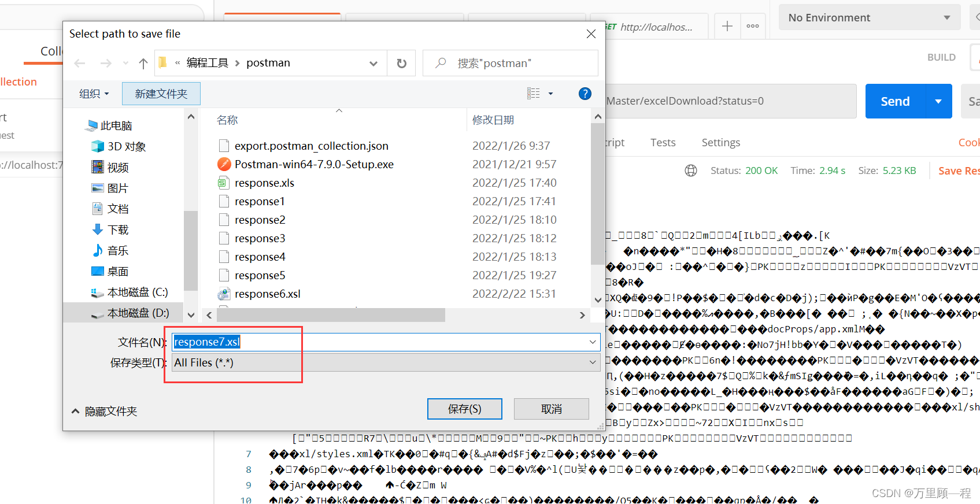Click the request URL field in Postman

tap(731, 101)
